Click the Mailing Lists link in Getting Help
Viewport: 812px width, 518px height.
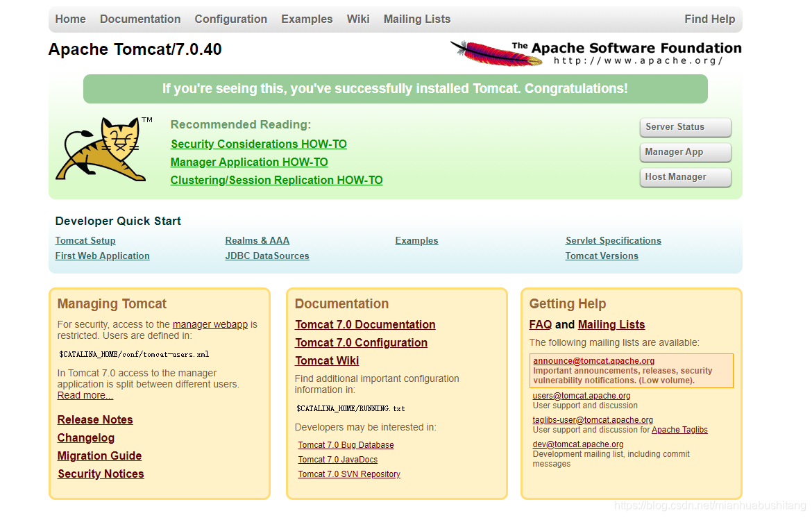(x=611, y=325)
